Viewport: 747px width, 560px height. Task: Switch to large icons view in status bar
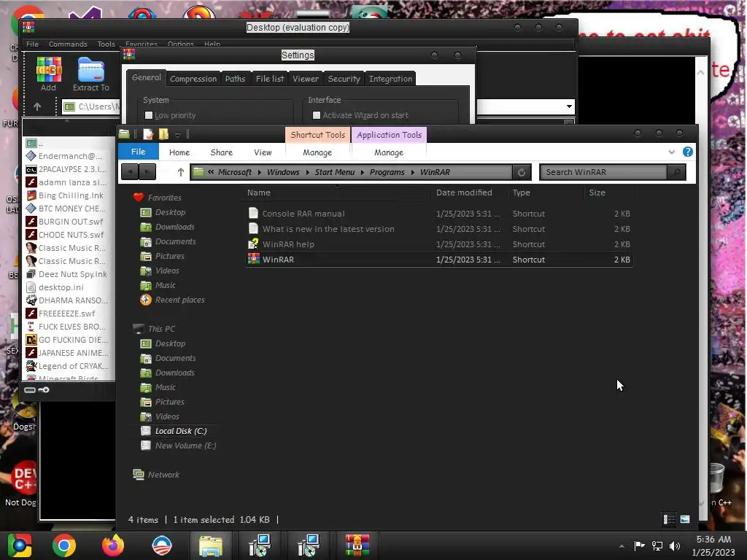pyautogui.click(x=685, y=519)
